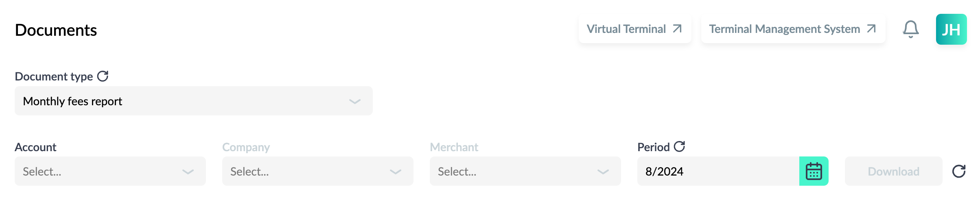980x204 pixels.
Task: Click the Download button
Action: click(x=894, y=171)
